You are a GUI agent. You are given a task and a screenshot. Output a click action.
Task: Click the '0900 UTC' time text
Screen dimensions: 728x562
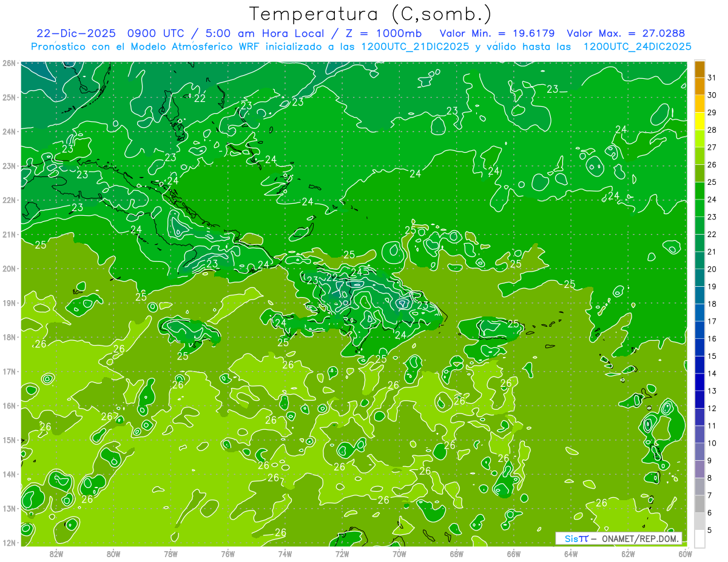157,33
